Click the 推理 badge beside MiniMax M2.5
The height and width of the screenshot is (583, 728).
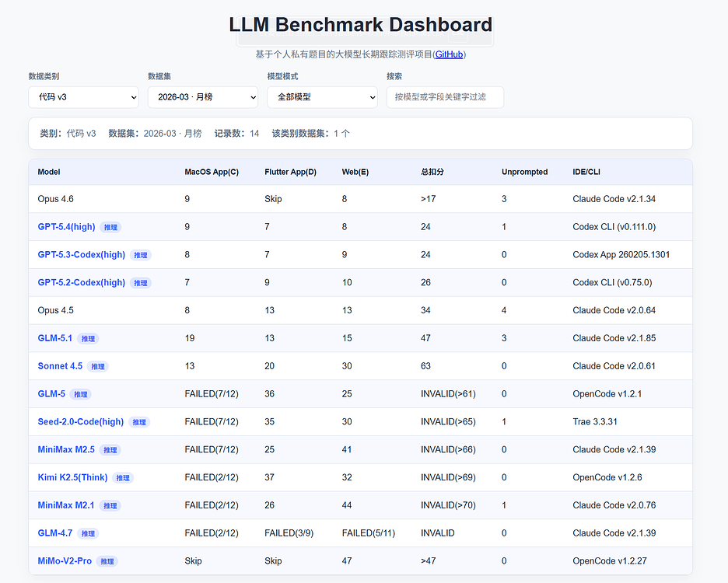pyautogui.click(x=110, y=450)
